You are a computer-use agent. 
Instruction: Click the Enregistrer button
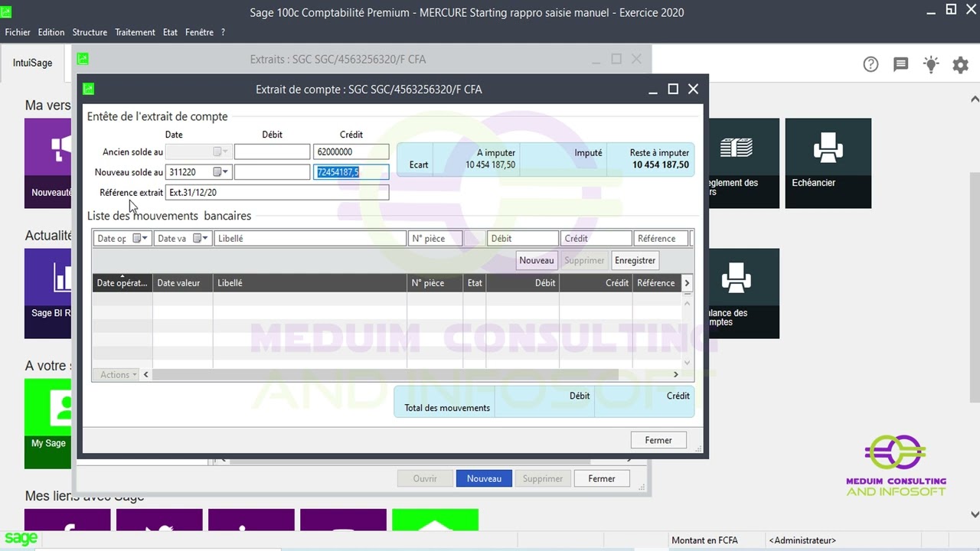tap(635, 261)
